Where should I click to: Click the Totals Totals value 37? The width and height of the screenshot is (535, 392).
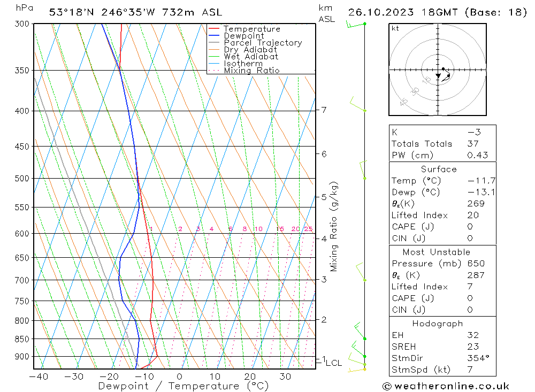(x=473, y=144)
